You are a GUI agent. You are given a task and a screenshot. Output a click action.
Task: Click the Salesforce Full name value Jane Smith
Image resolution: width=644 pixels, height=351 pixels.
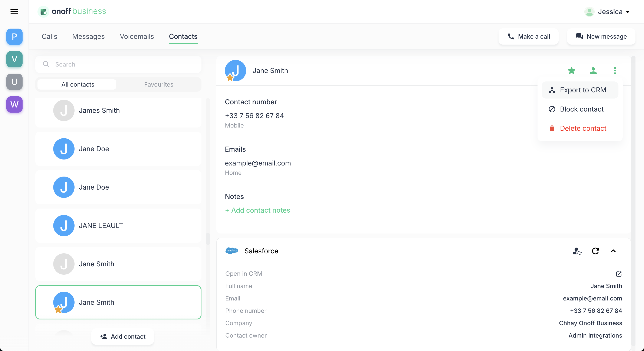tap(606, 286)
